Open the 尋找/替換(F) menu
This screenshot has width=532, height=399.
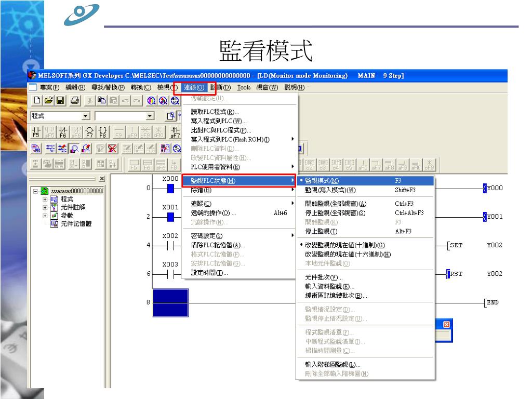click(x=108, y=87)
